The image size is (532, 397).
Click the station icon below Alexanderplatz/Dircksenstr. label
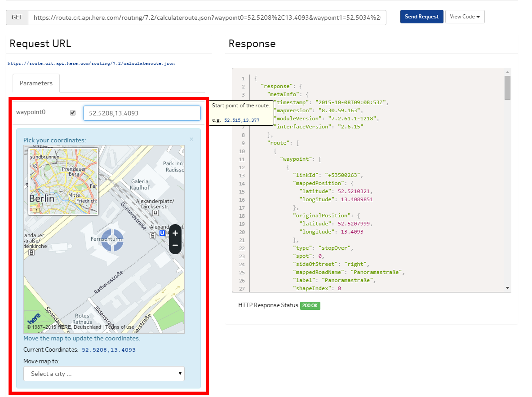(155, 212)
